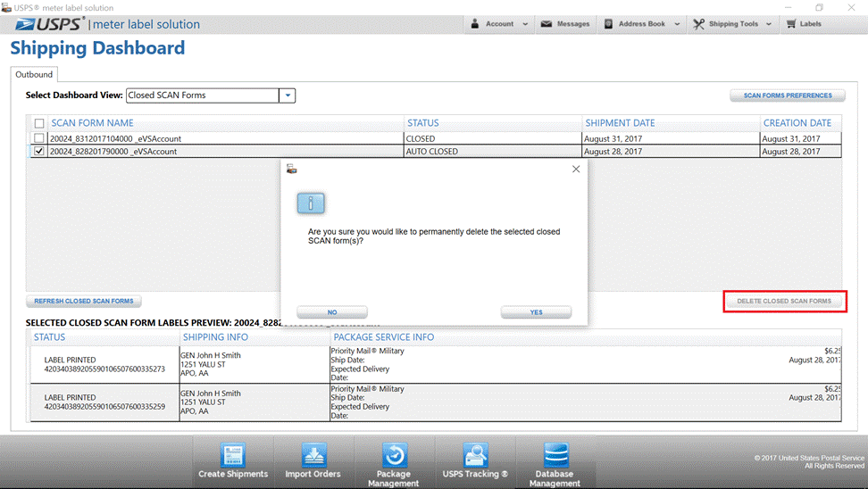Image resolution: width=868 pixels, height=489 pixels.
Task: Click the USPS eagle logo
Action: [25, 24]
